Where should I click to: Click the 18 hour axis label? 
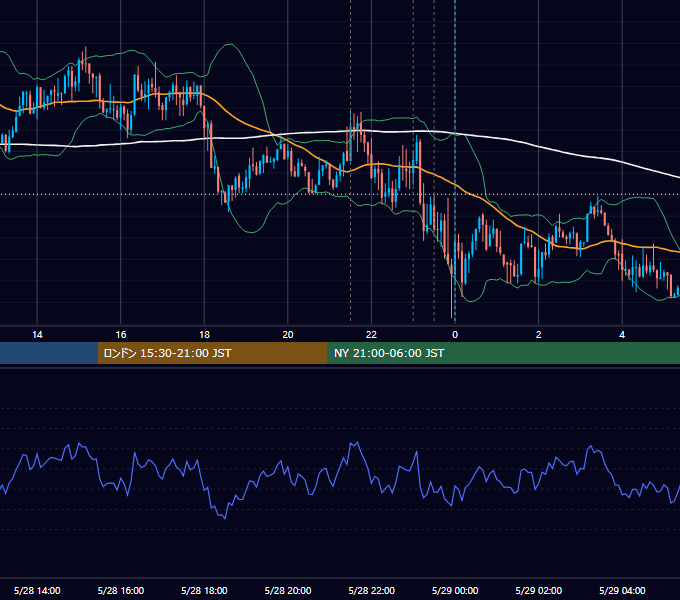pyautogui.click(x=204, y=335)
